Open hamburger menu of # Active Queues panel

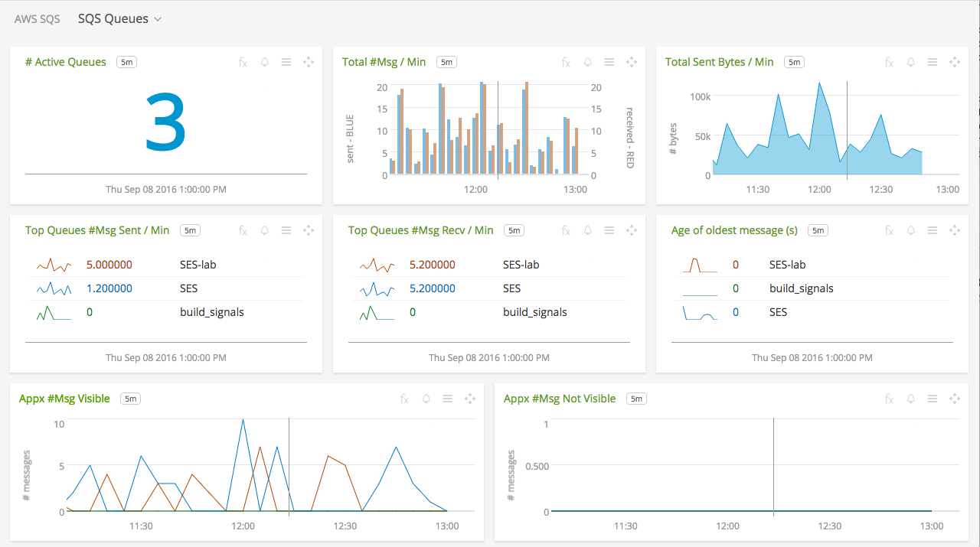[x=286, y=62]
